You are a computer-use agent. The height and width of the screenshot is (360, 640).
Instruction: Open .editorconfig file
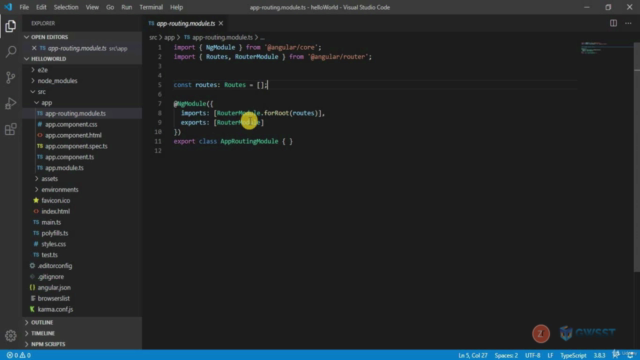(82, 266)
